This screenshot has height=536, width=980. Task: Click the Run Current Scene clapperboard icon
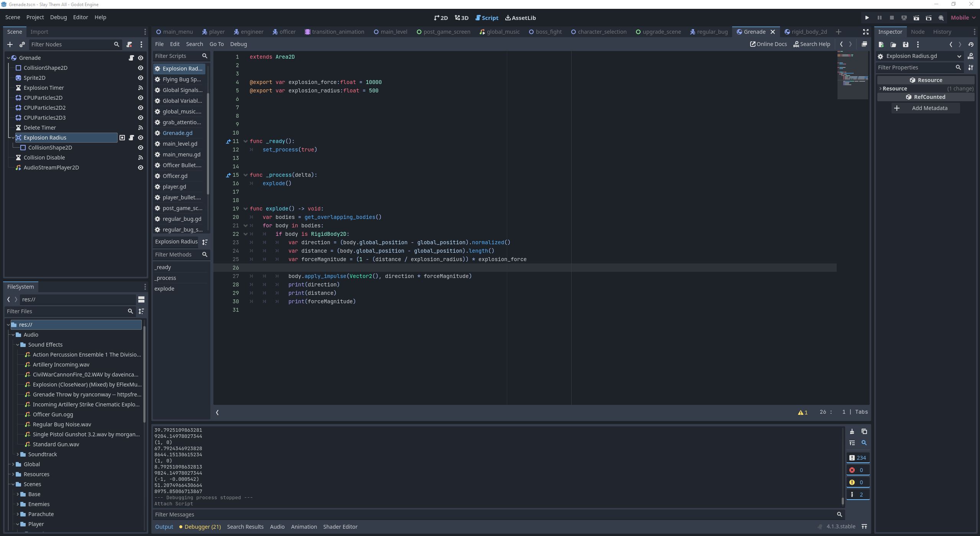pos(916,18)
